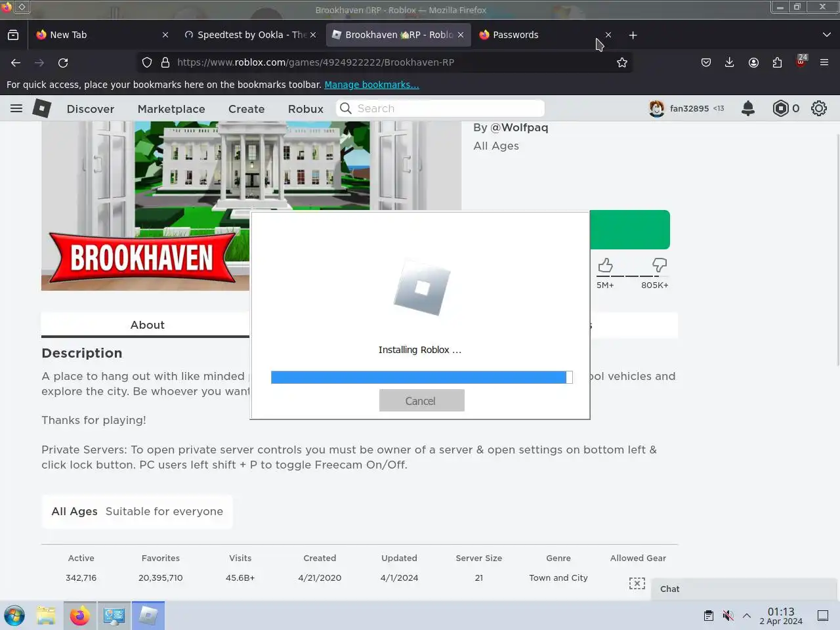Open the @Wolfpaq creator profile
840x630 pixels.
tap(519, 127)
